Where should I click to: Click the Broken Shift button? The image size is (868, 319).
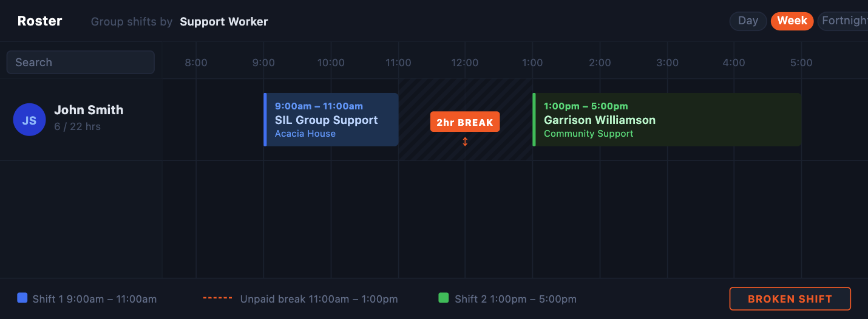[790, 299]
